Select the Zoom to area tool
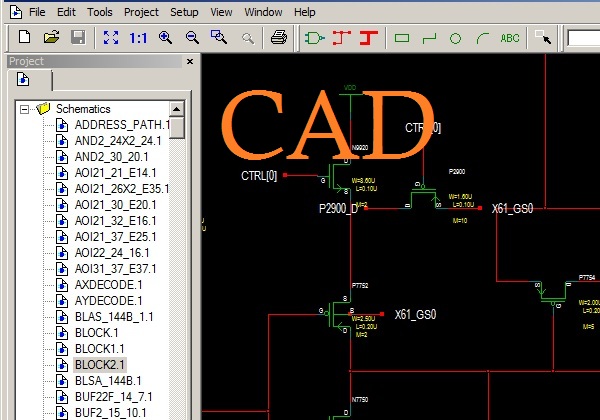The image size is (600, 420). pos(219,37)
